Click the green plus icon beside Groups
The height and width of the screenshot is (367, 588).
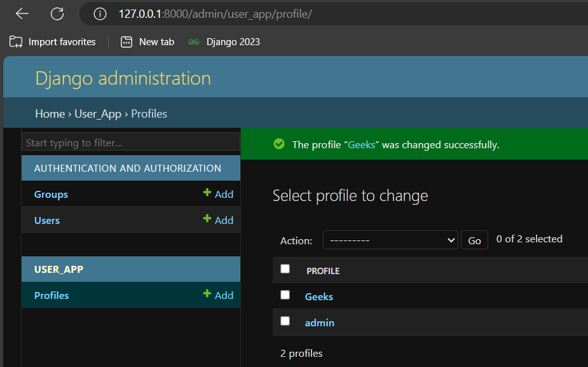pyautogui.click(x=207, y=193)
